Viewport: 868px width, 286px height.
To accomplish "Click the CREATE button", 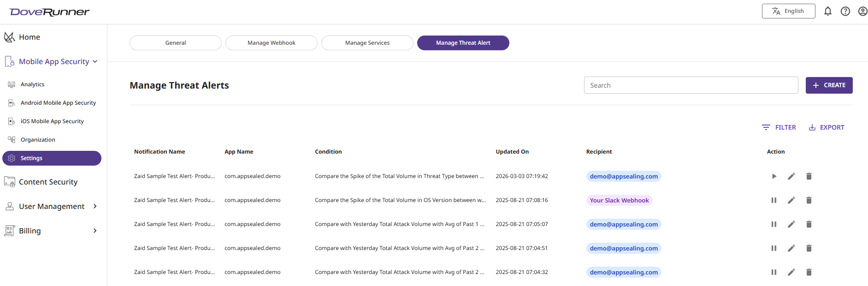I will [829, 85].
